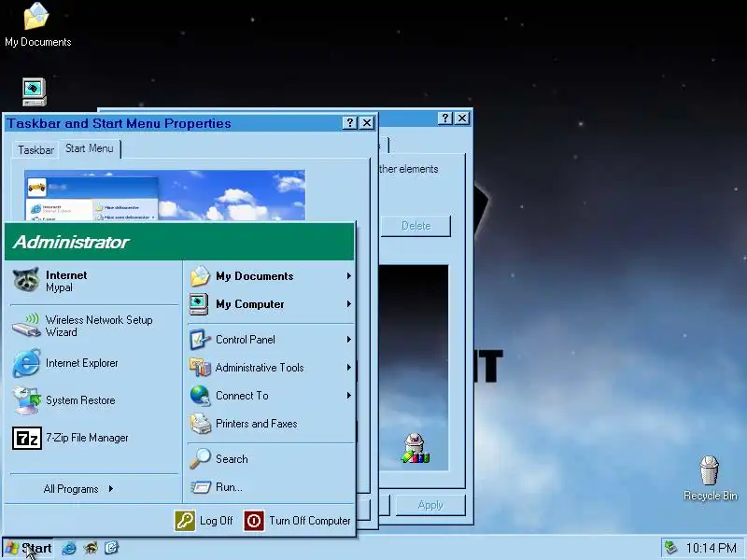The height and width of the screenshot is (560, 747).
Task: Open Mypal Internet browser from Start menu
Action: tap(94, 281)
